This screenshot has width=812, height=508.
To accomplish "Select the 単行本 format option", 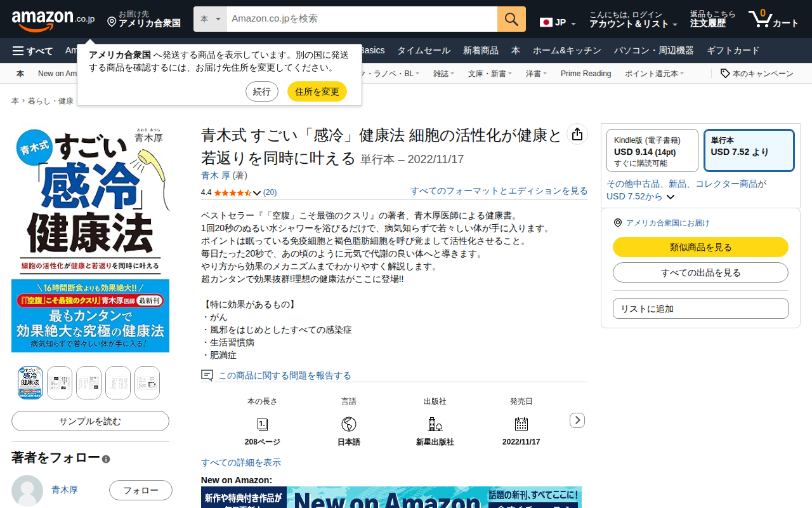I will [749, 150].
